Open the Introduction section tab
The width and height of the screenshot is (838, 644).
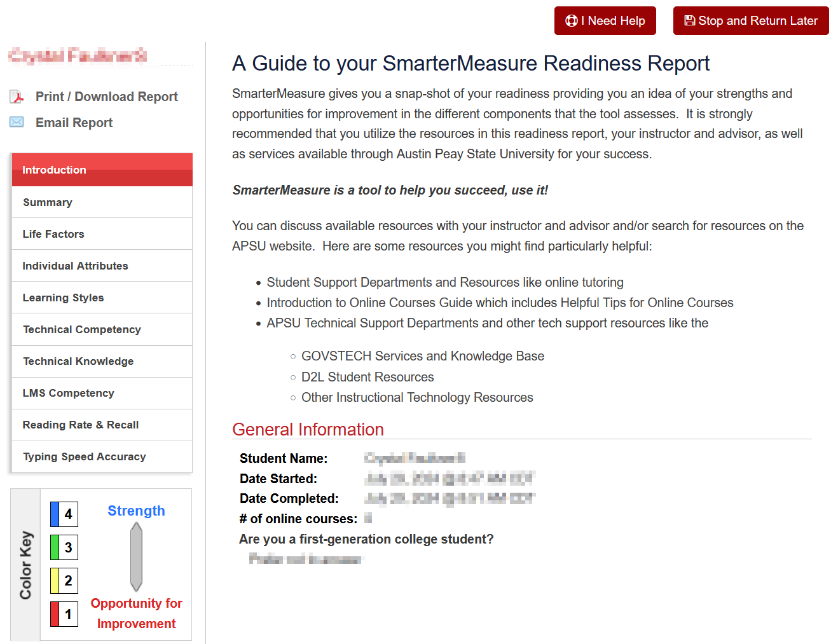[x=102, y=170]
